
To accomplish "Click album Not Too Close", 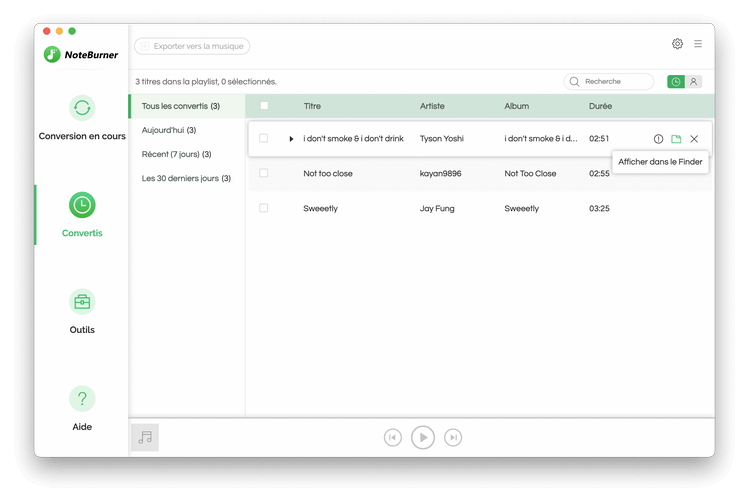I will pyautogui.click(x=530, y=174).
